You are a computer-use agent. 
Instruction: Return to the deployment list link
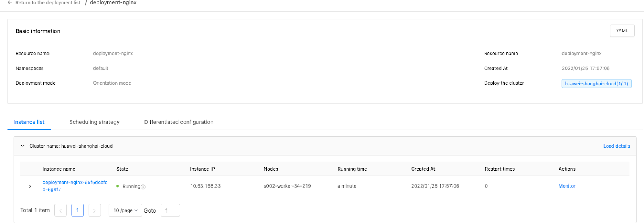pos(47,3)
